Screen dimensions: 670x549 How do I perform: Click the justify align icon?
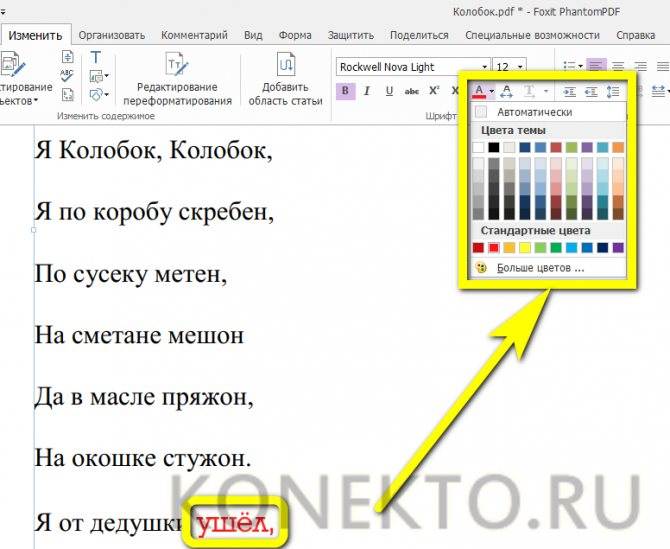click(x=662, y=66)
